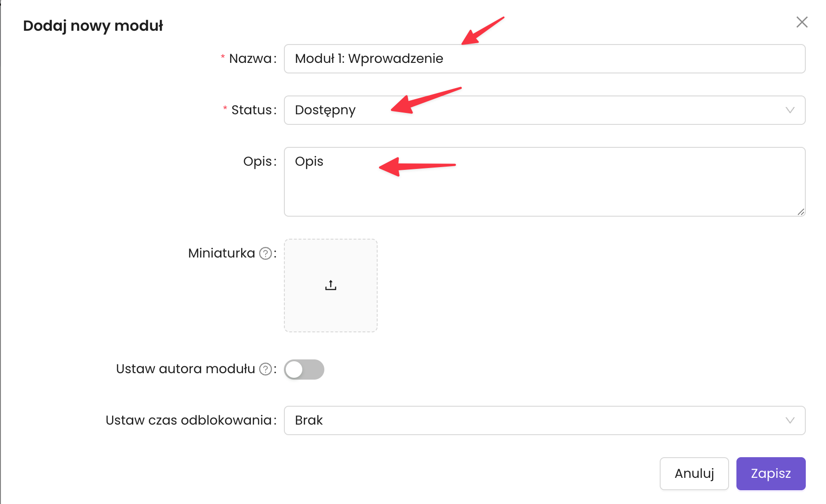Enable the Ustaw autora modułu switch
The image size is (826, 504).
click(x=304, y=370)
